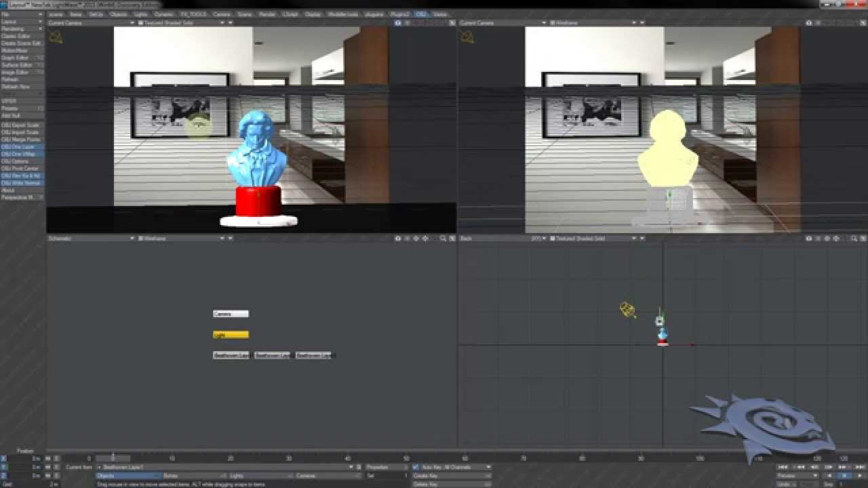This screenshot has height=488, width=868.
Task: Click the maximize icon in top-right camera viewport header
Action: point(863,23)
